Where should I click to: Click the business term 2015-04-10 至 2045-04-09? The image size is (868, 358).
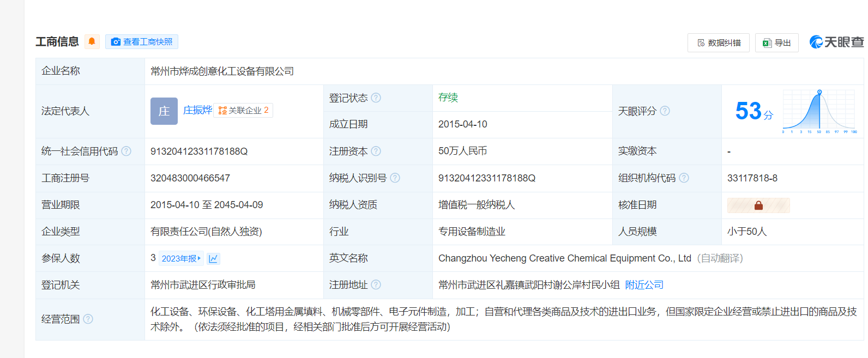click(207, 205)
